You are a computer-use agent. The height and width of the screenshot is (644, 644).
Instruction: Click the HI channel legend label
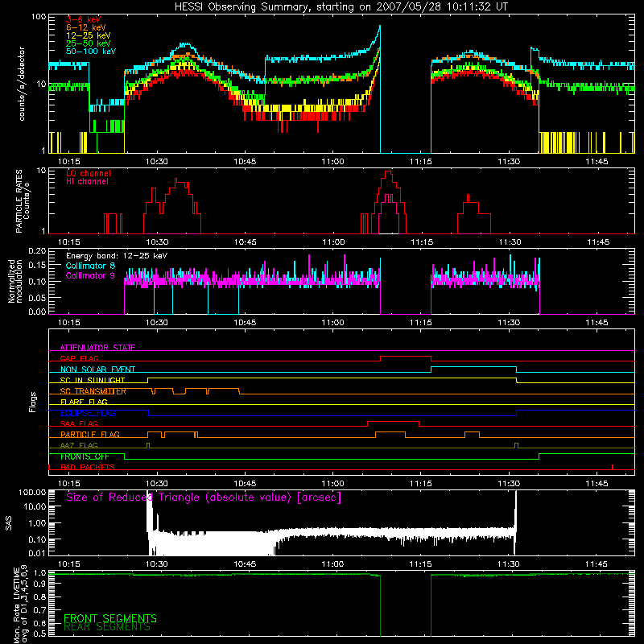click(x=87, y=181)
